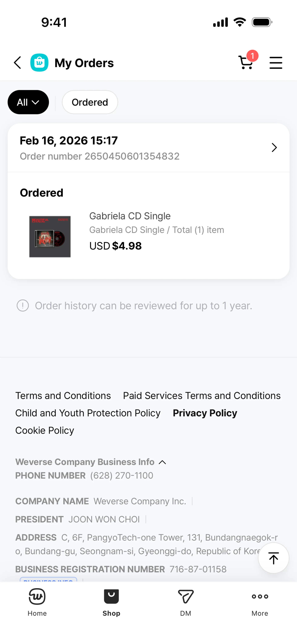Open the Weverse Shop logo icon
Screen dimensions: 297x644
(x=39, y=63)
